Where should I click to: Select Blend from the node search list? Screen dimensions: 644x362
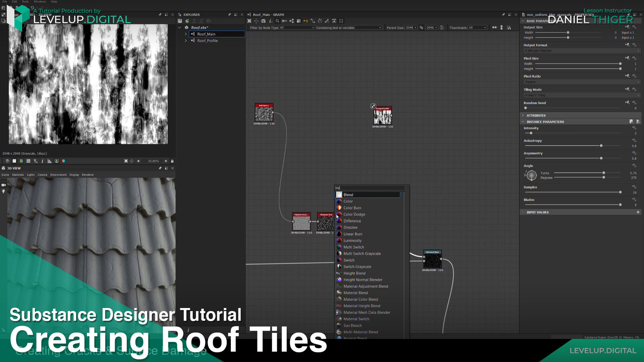tap(367, 195)
